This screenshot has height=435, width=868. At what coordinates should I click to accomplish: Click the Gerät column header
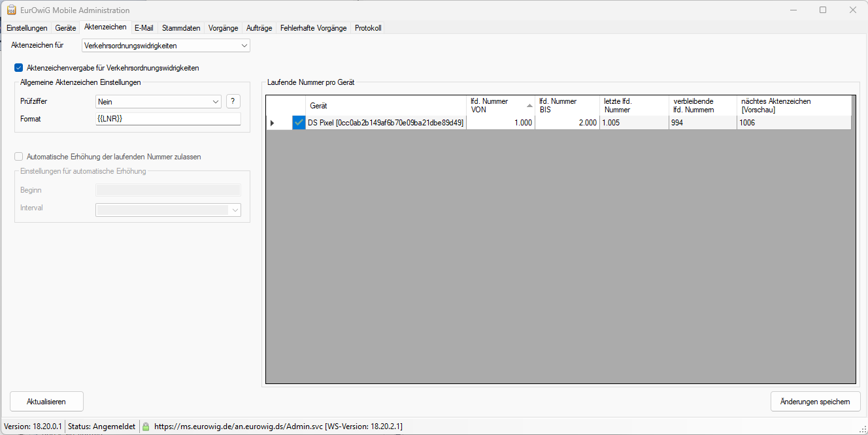coord(386,105)
